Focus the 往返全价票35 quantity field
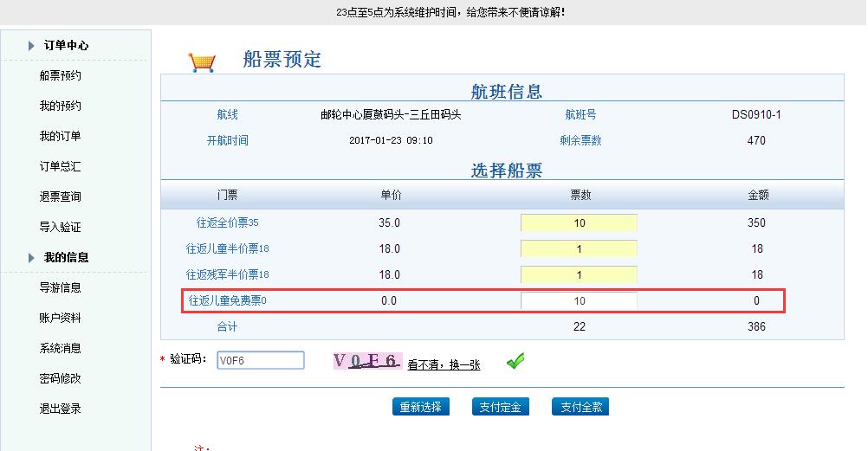The width and height of the screenshot is (868, 451). pyautogui.click(x=579, y=223)
